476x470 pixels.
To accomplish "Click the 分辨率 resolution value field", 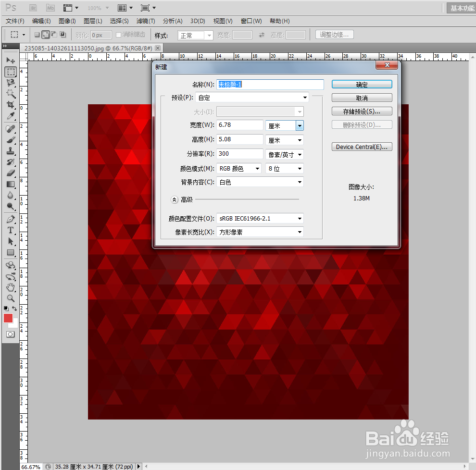I will (240, 153).
